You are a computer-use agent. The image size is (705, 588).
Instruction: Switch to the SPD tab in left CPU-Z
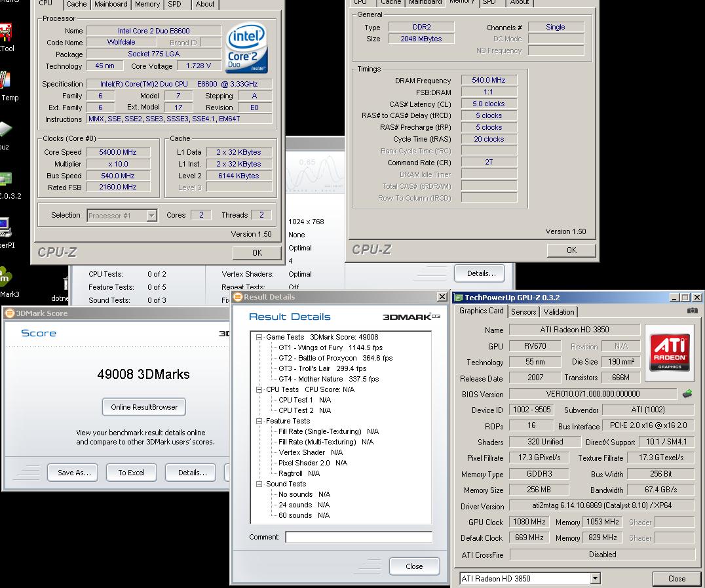[174, 4]
